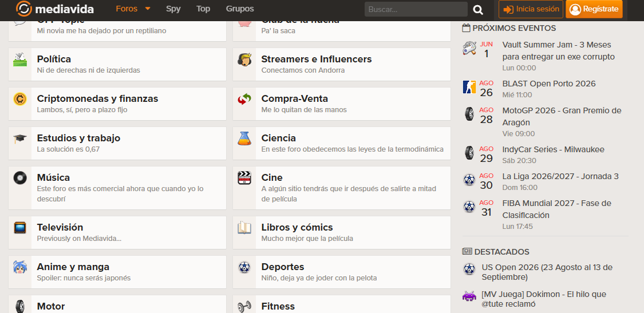Select the Streamers e Influencers headset icon
This screenshot has height=313, width=644.
pos(244,60)
